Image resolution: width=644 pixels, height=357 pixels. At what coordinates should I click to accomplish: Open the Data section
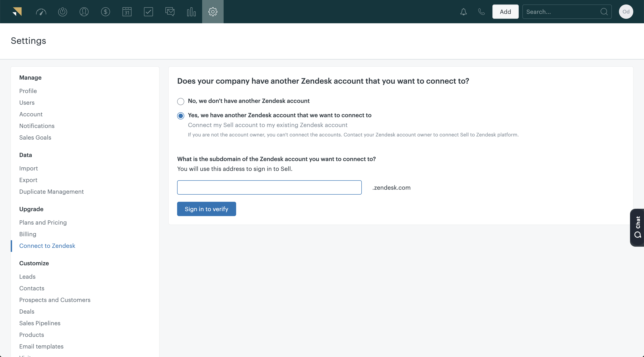point(26,155)
